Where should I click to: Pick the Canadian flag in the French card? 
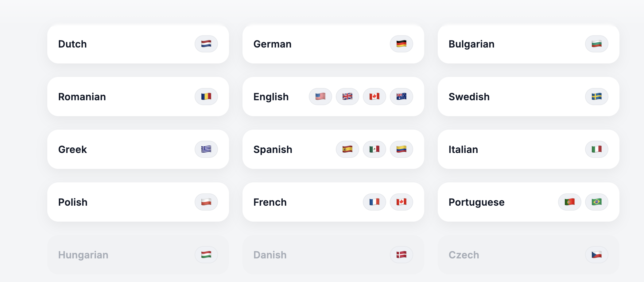tap(401, 202)
